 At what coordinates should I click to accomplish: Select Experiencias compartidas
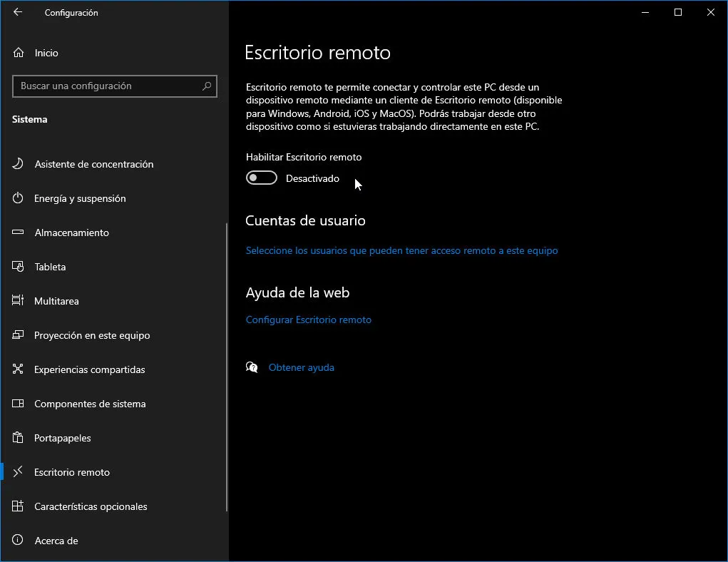114,369
